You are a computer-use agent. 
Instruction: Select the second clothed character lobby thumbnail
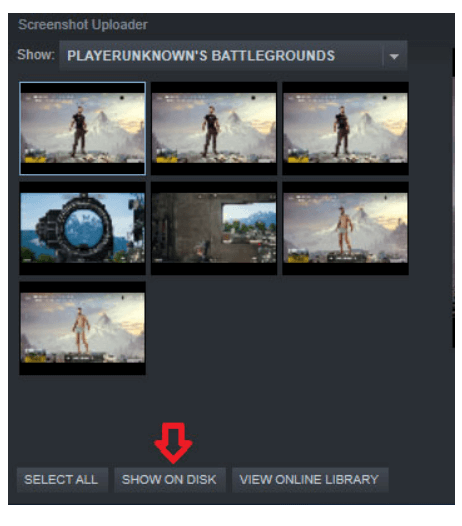pos(214,128)
